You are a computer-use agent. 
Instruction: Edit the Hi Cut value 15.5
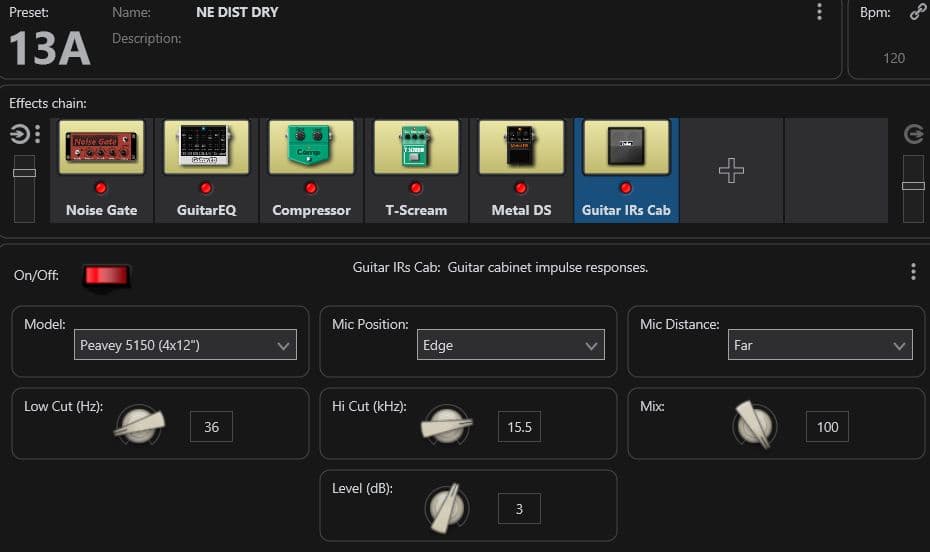(x=519, y=426)
